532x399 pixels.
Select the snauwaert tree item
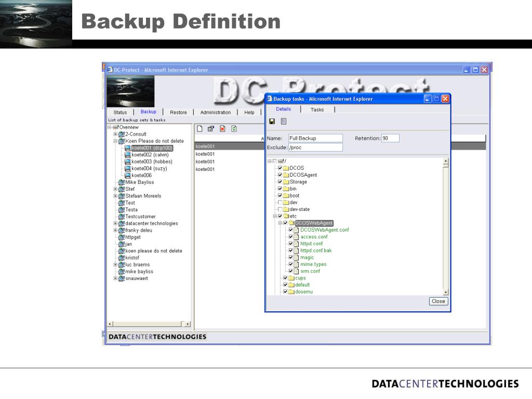[x=137, y=278]
